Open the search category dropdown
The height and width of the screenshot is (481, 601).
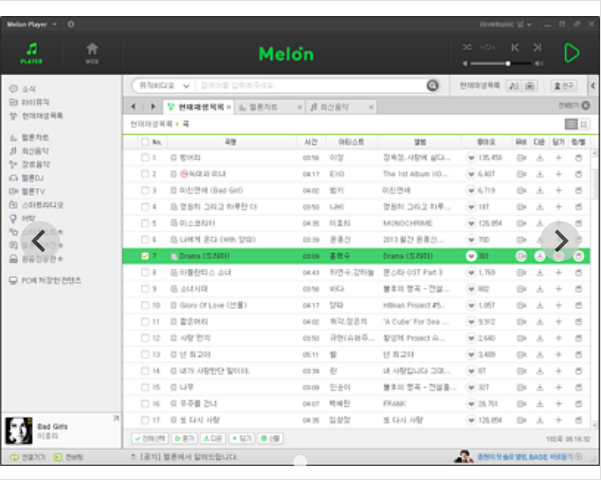tap(164, 85)
